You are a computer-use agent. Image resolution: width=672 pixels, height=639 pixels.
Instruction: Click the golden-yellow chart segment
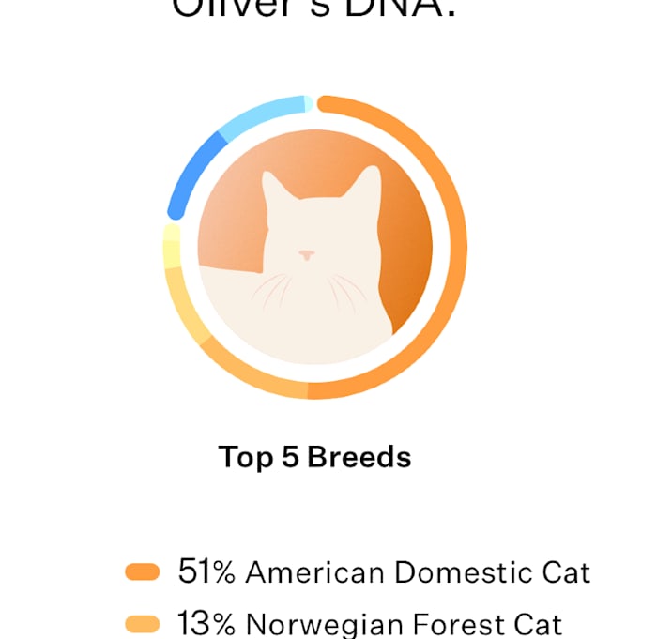point(182,304)
